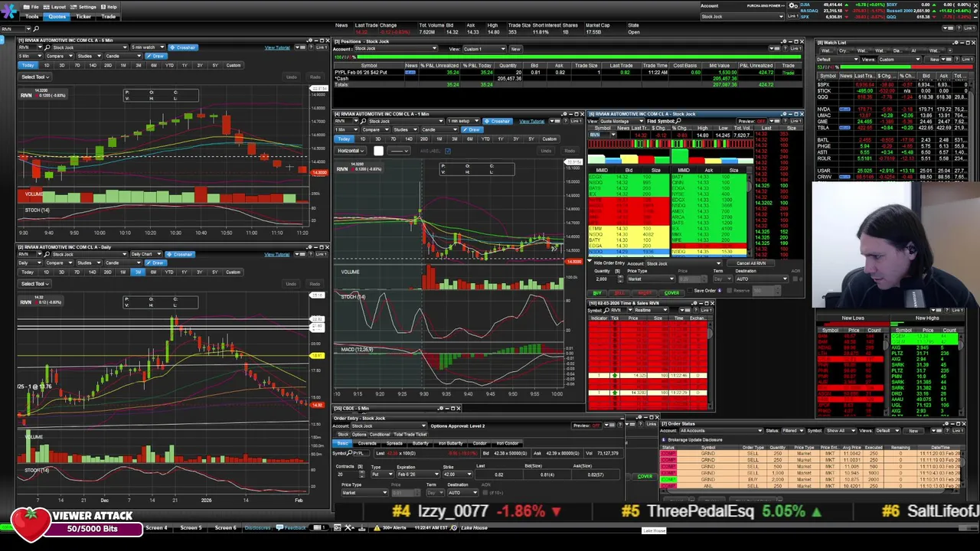Click the COVER button in Level 2

(x=671, y=293)
